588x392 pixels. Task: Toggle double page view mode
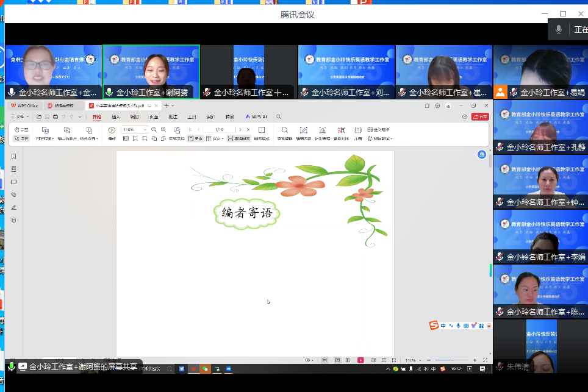[x=212, y=139]
